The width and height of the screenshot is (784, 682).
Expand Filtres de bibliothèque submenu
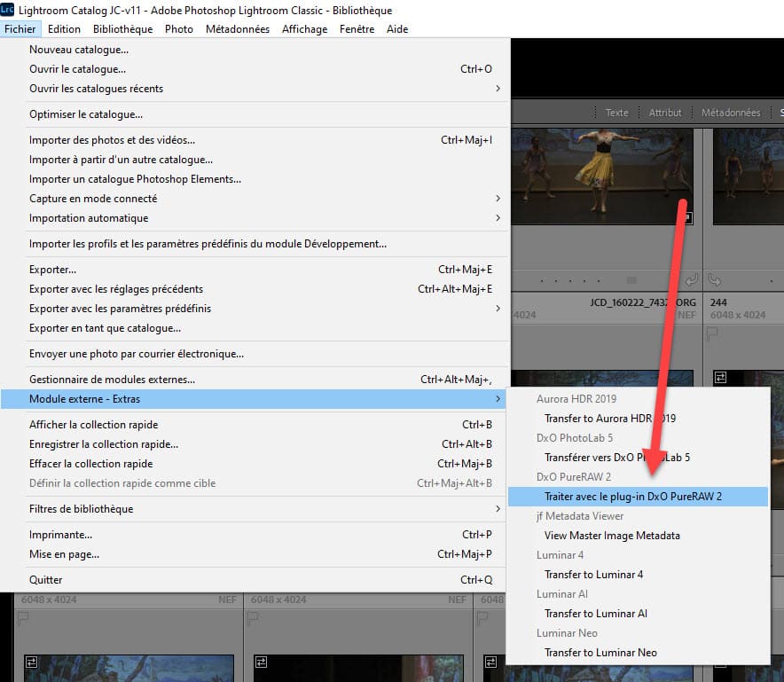coord(255,509)
